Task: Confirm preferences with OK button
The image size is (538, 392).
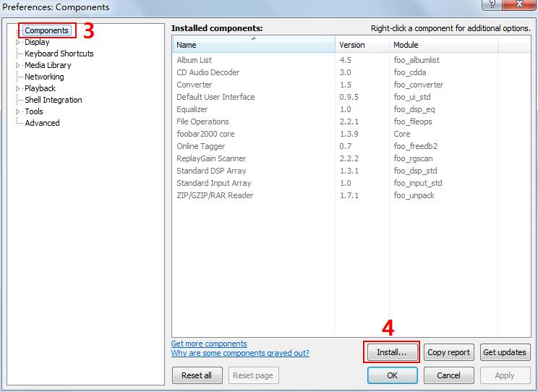Action: [393, 375]
